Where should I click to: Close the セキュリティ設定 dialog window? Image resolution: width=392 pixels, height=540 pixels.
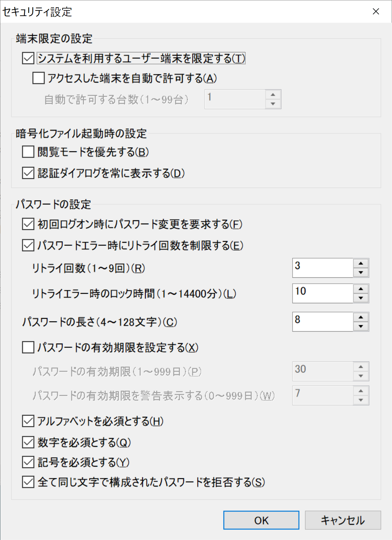[376, 12]
